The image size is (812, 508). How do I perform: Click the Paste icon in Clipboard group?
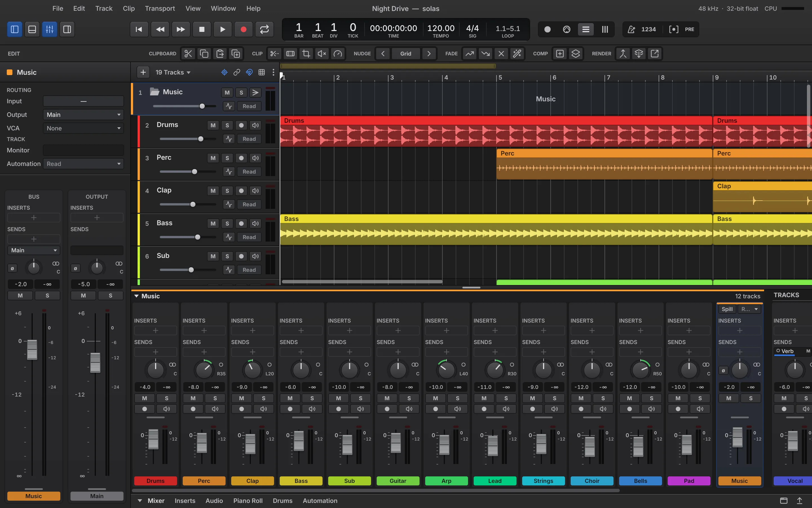[x=220, y=54]
